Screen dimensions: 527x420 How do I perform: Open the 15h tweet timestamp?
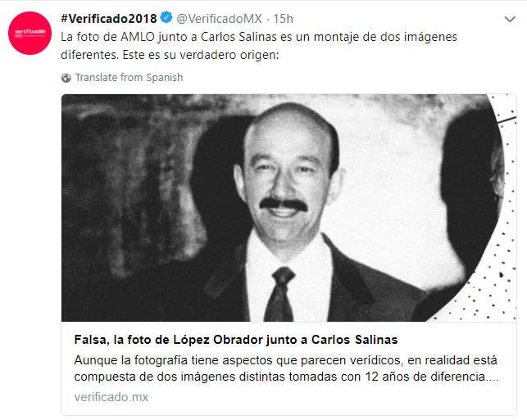pos(283,19)
